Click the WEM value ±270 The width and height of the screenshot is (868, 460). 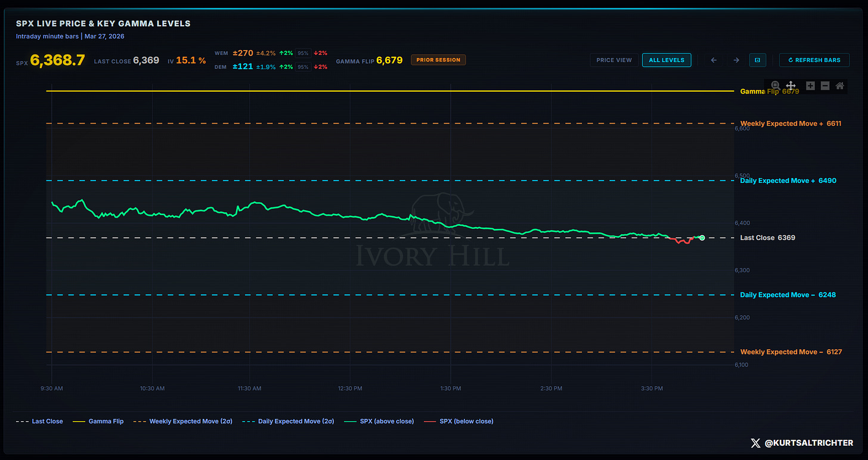[x=243, y=53]
